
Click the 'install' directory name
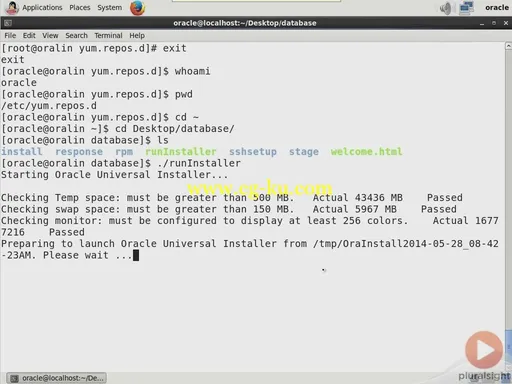(x=22, y=152)
